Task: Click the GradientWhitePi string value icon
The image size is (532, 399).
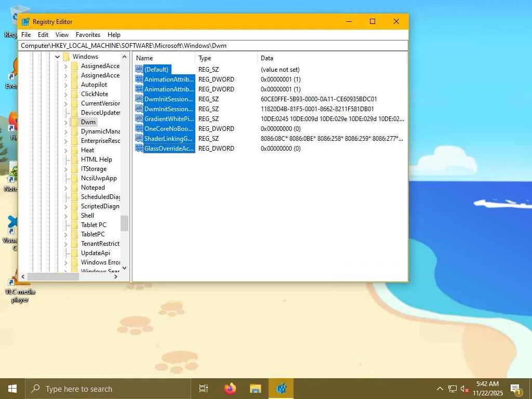Action: [139, 118]
